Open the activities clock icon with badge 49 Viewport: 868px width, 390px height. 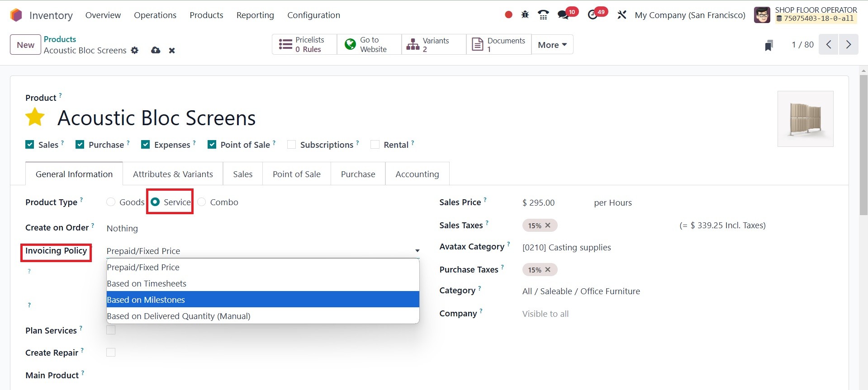click(x=593, y=15)
